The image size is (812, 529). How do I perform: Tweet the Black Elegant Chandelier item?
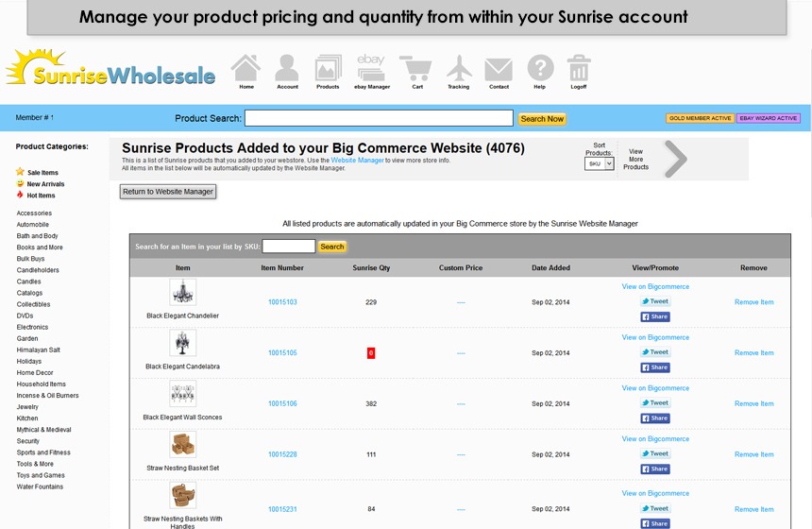[x=655, y=301]
